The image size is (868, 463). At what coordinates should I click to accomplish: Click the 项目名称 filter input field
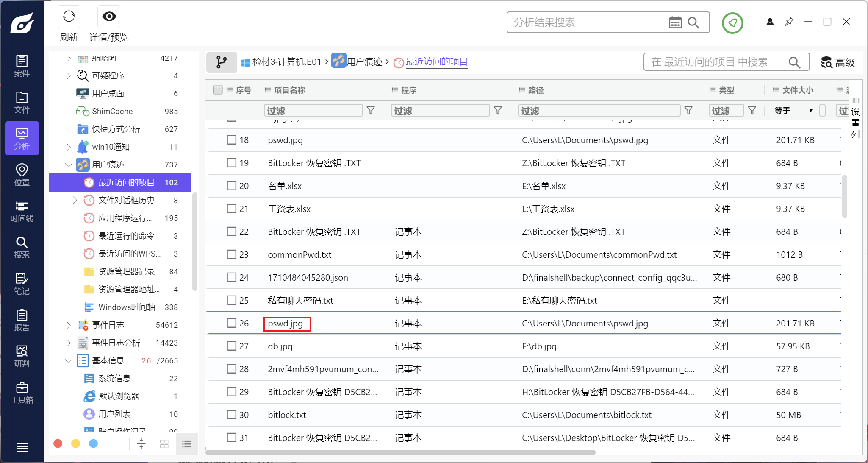point(313,111)
